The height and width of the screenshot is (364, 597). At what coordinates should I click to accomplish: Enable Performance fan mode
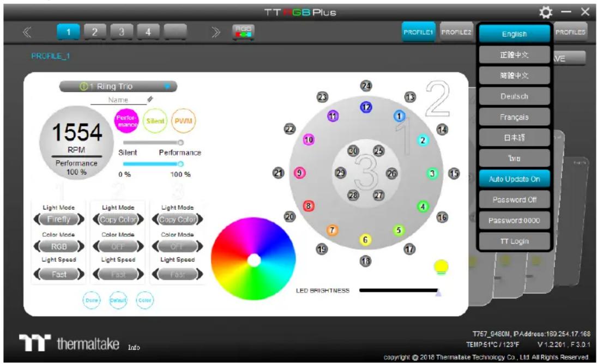point(126,121)
